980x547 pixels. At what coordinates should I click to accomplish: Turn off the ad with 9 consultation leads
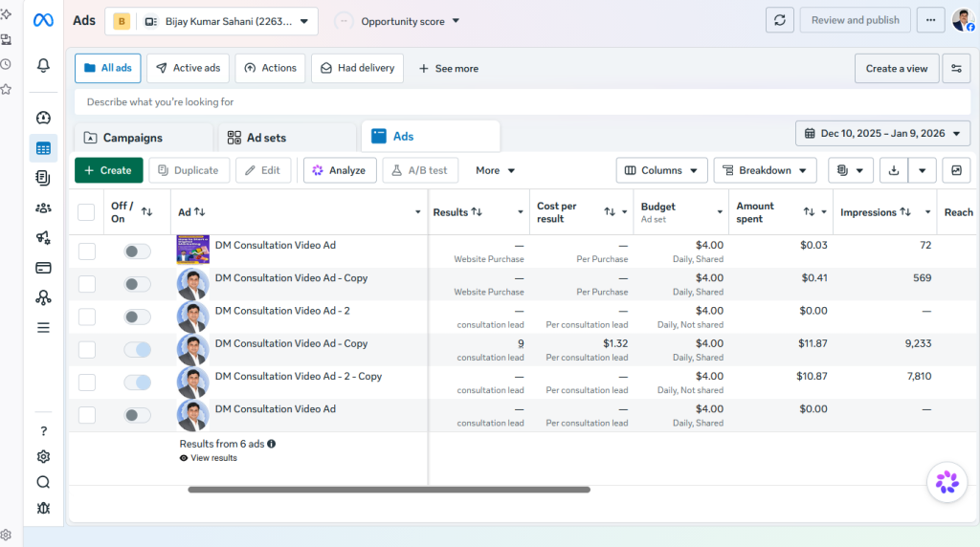(137, 350)
